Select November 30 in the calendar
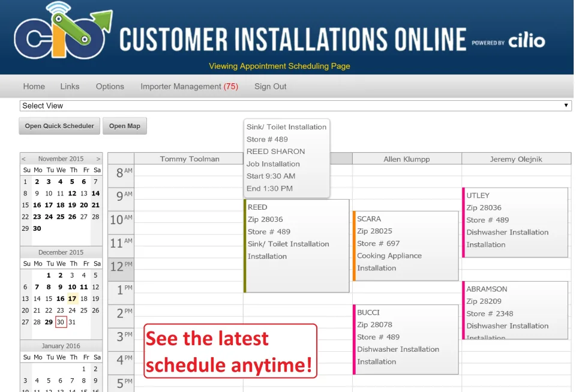 37,228
